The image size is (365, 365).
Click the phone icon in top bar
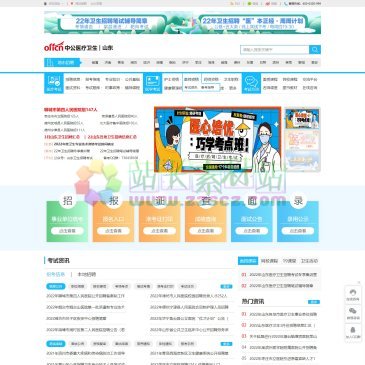(286, 4)
